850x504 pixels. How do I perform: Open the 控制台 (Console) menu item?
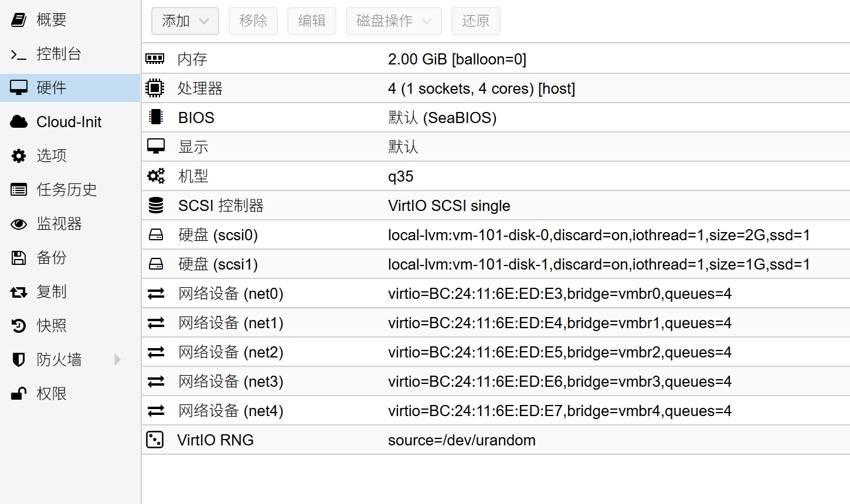tap(59, 54)
